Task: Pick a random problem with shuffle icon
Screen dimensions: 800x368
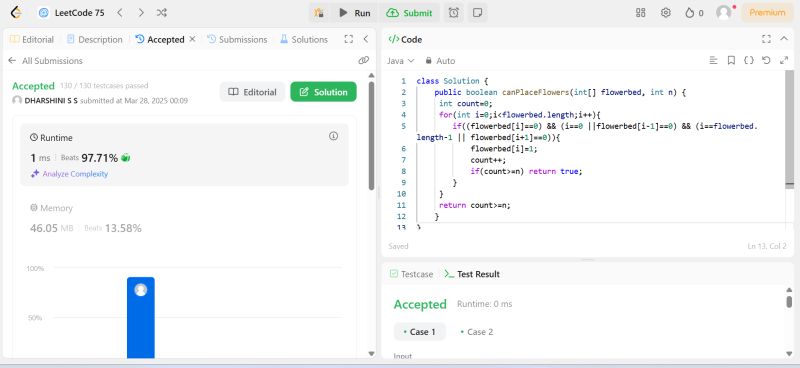Action: click(162, 13)
